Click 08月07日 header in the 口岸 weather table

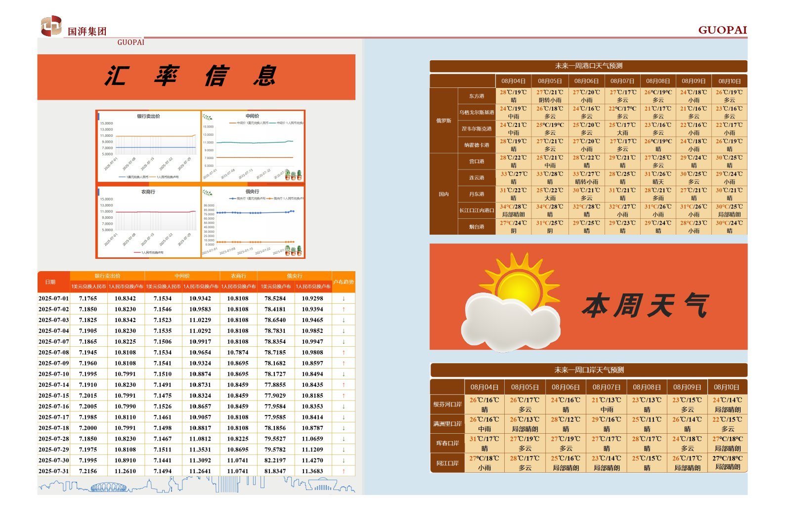click(606, 387)
